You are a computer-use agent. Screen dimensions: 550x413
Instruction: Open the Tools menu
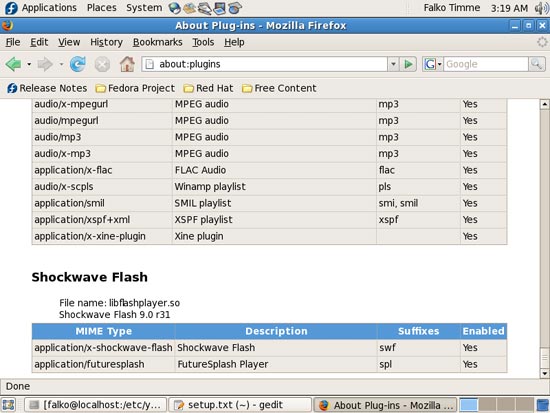pyautogui.click(x=203, y=42)
